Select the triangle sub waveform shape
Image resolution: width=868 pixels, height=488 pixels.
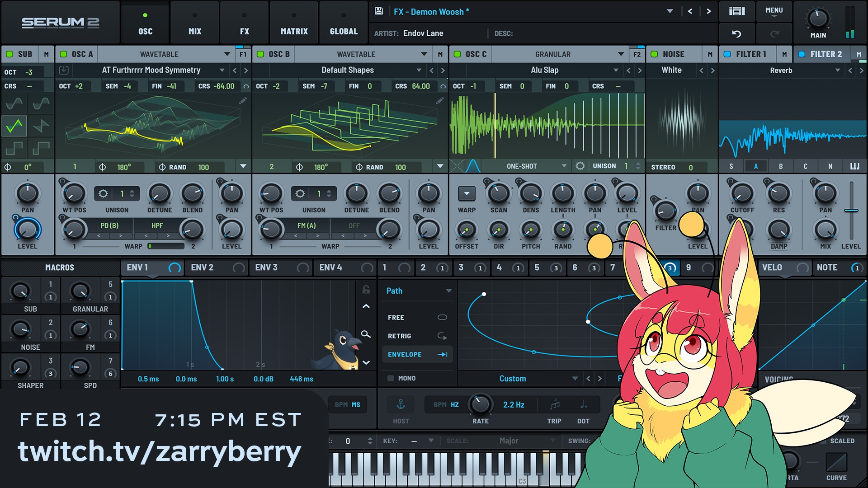(14, 126)
